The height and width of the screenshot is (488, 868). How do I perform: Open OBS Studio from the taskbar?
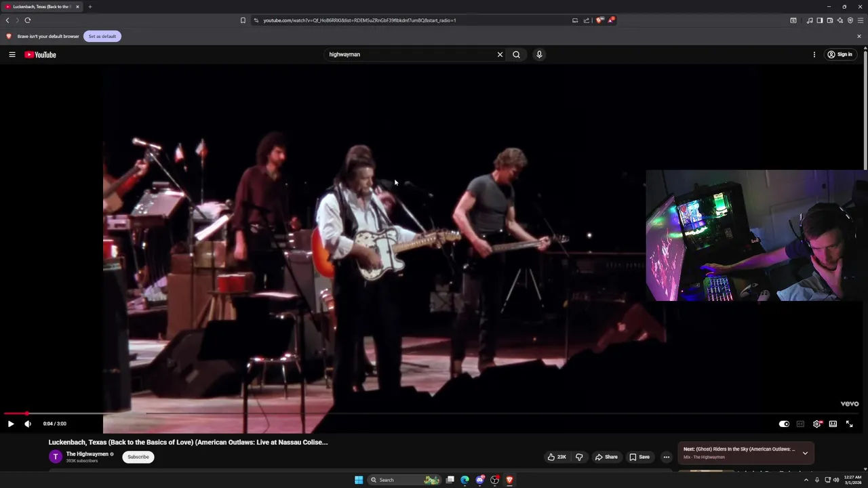tap(495, 481)
